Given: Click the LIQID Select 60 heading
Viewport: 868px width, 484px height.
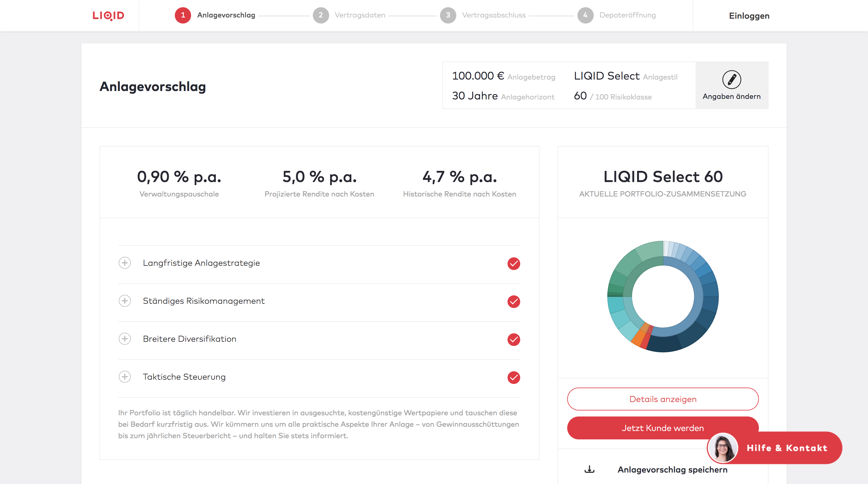Looking at the screenshot, I should coord(663,177).
